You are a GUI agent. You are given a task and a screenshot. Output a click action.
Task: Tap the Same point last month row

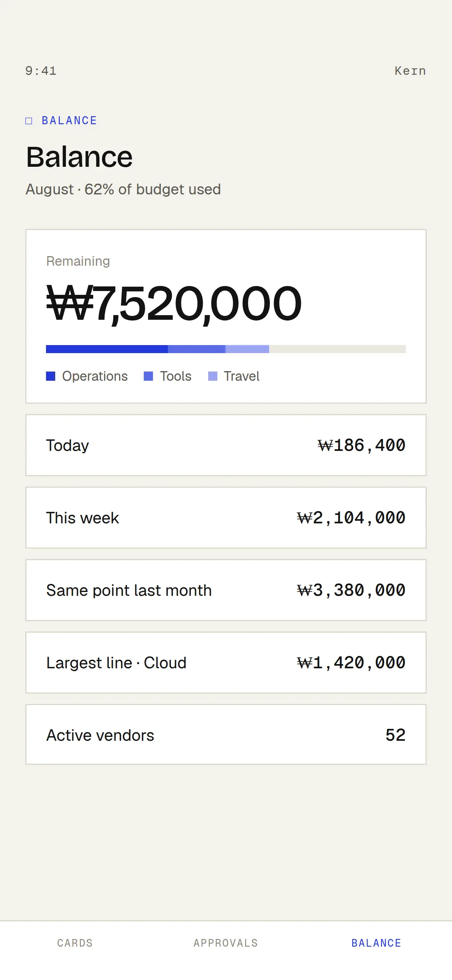tap(226, 590)
